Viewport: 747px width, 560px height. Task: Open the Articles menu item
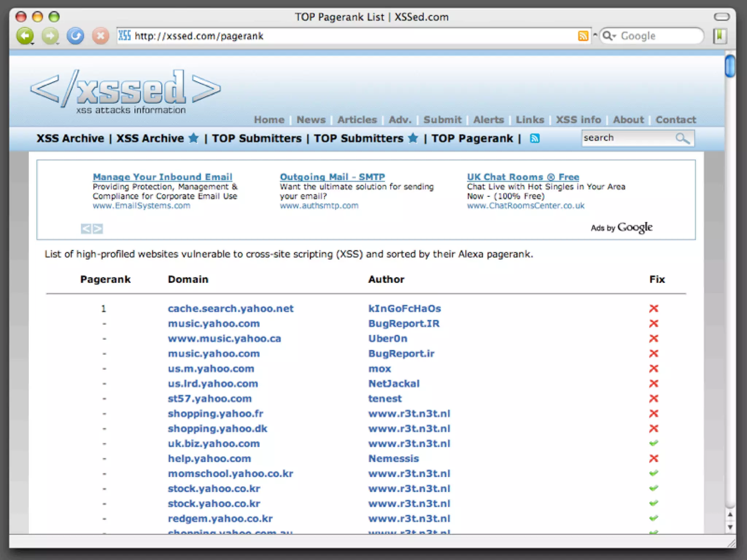357,120
